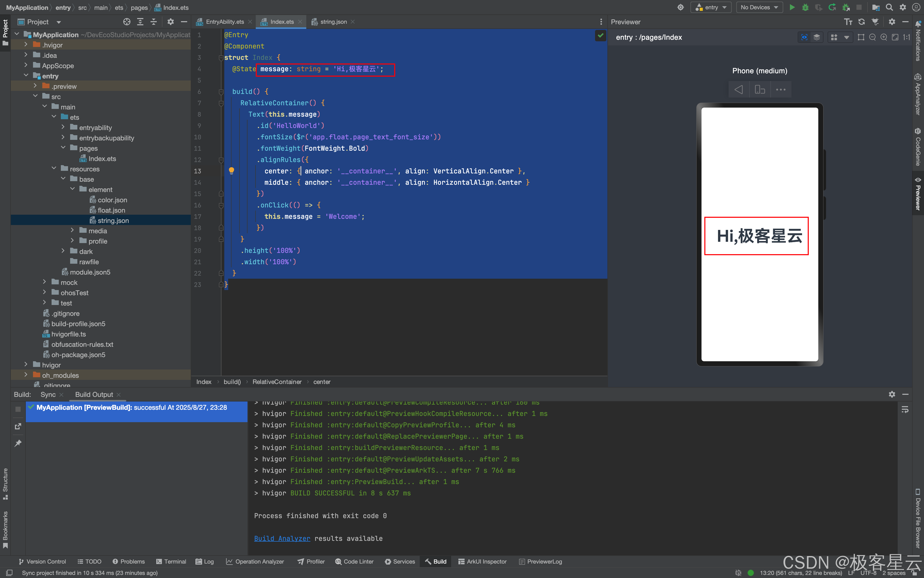The height and width of the screenshot is (578, 924).
Task: Click Search Everywhere magnifier icon
Action: pyautogui.click(x=889, y=7)
